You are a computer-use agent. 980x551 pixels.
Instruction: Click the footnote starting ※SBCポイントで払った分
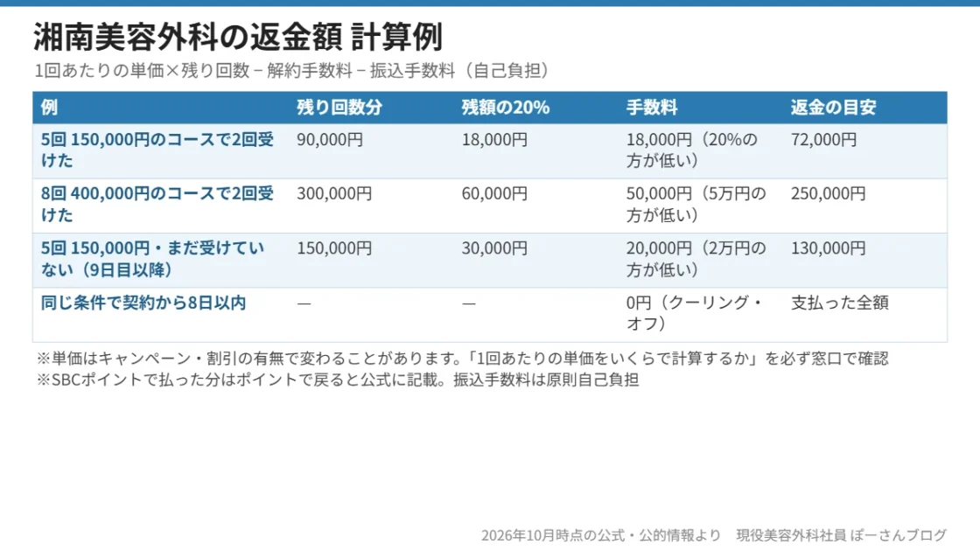338,380
